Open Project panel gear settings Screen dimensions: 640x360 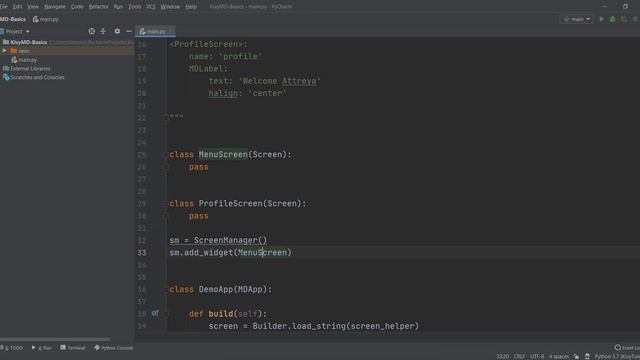(117, 31)
